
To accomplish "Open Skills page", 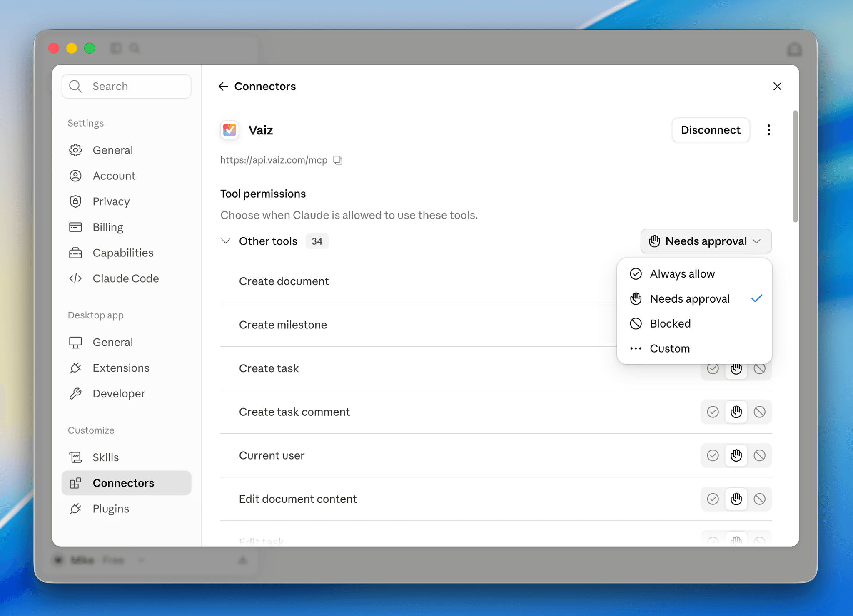I will point(126,457).
